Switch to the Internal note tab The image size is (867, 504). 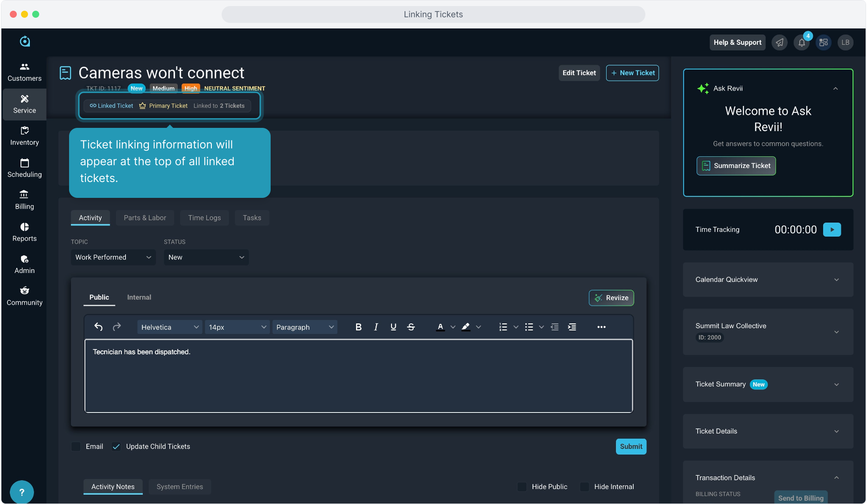139,297
